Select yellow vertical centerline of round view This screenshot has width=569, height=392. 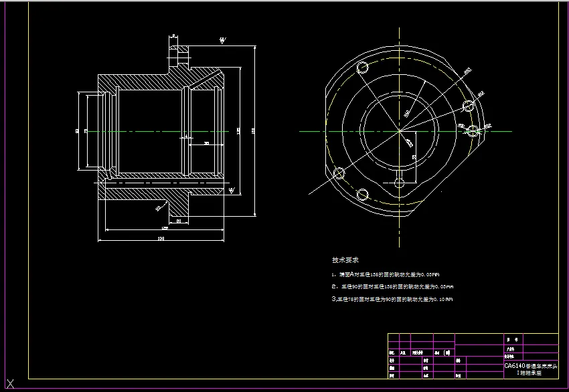coord(399,137)
